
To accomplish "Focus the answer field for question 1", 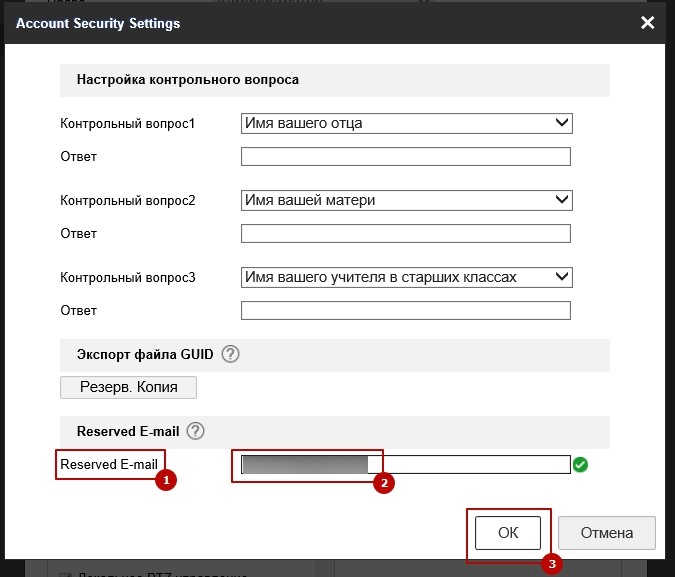I will [406, 156].
